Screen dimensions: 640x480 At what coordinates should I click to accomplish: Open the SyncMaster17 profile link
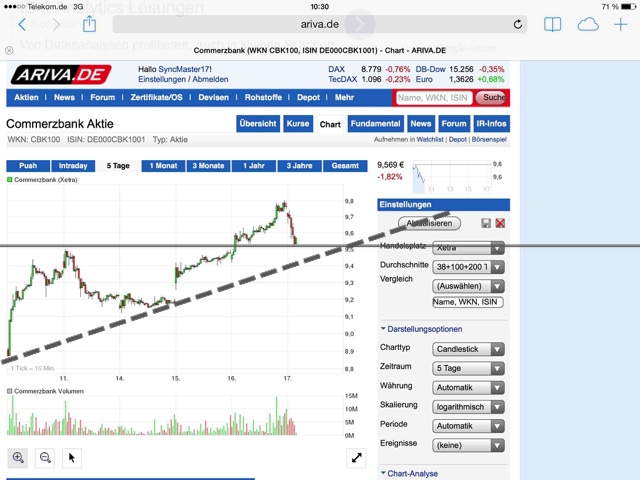coord(184,69)
